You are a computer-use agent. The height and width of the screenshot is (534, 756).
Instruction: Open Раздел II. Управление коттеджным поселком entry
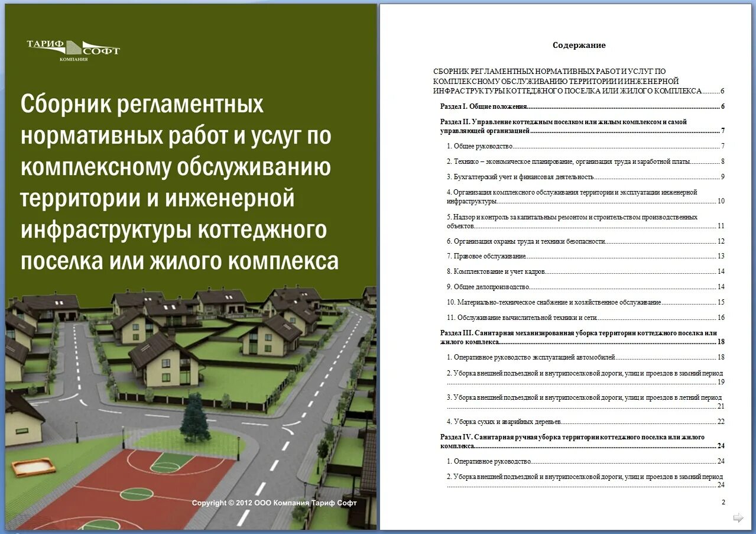coord(562,126)
